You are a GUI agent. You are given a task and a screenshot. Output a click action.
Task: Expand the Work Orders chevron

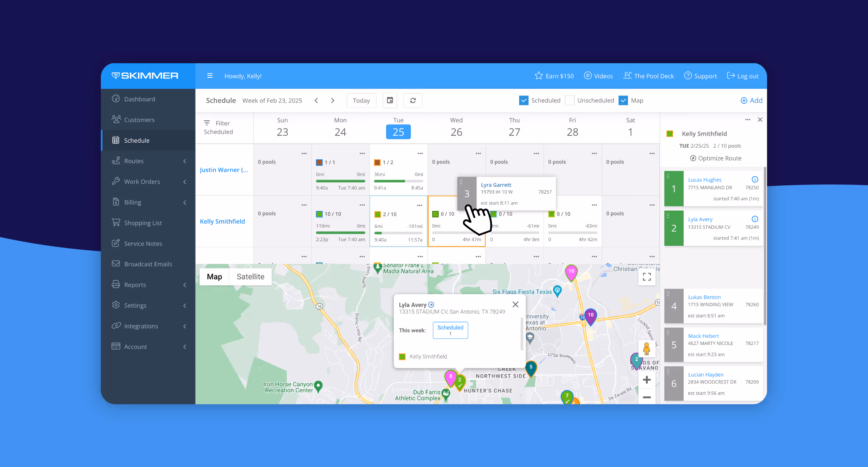click(185, 182)
